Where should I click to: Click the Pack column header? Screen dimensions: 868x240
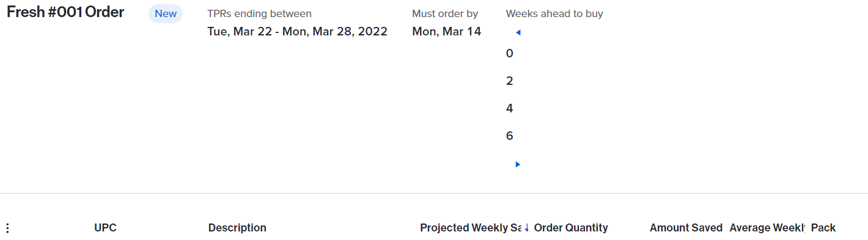click(823, 228)
